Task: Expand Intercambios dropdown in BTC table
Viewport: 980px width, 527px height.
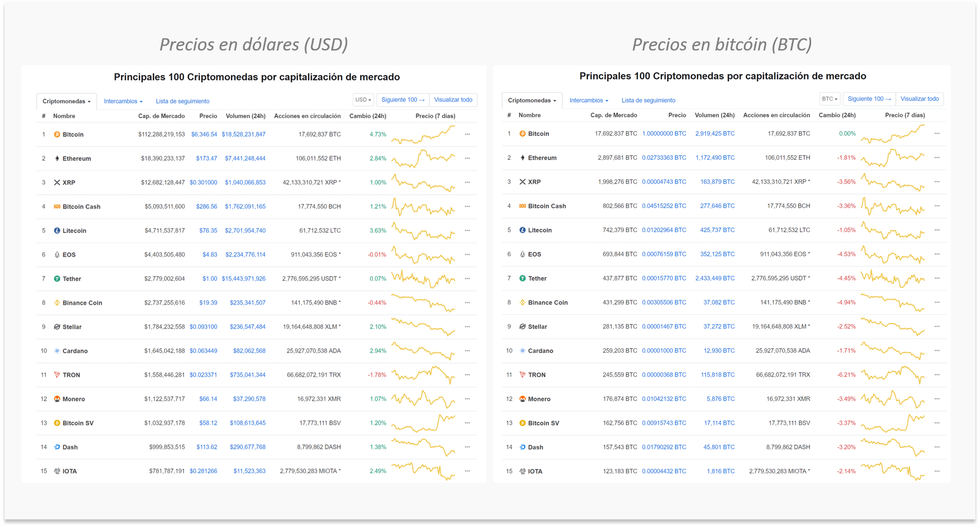Action: pyautogui.click(x=589, y=101)
